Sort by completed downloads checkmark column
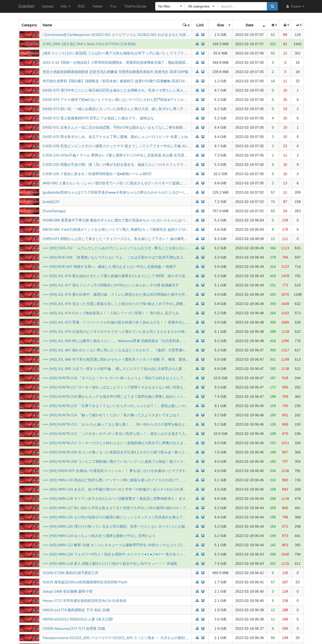322x644 pixels. point(298,25)
